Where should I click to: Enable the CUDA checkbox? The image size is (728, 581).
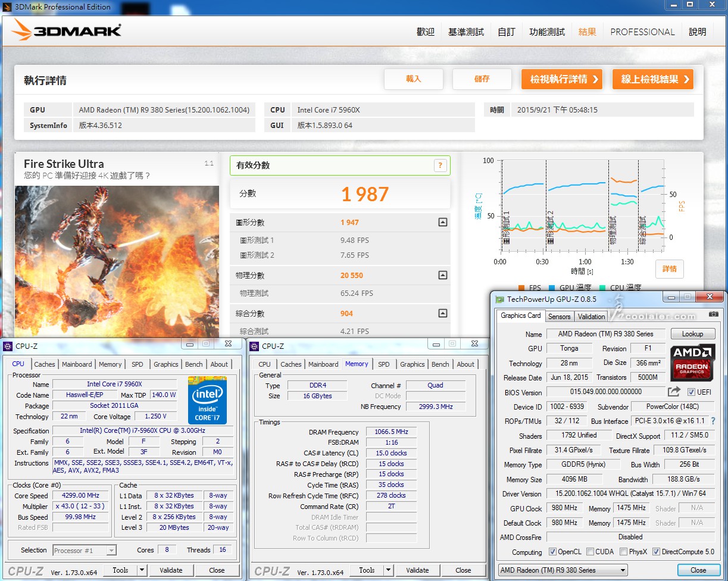pyautogui.click(x=590, y=552)
